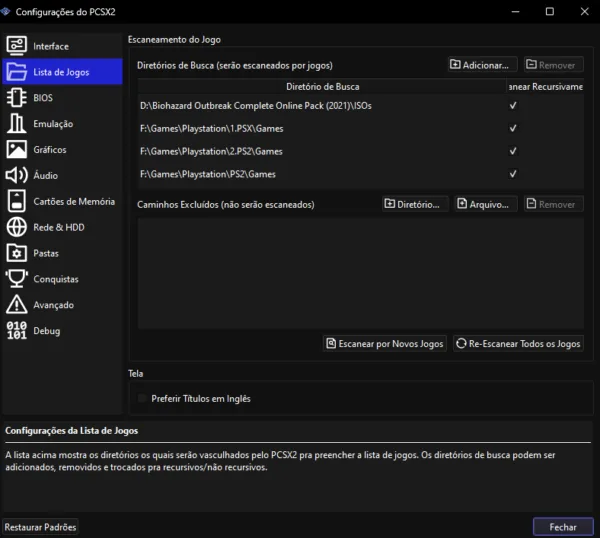Open the Áudio speaker icon
The height and width of the screenshot is (538, 600).
16,175
